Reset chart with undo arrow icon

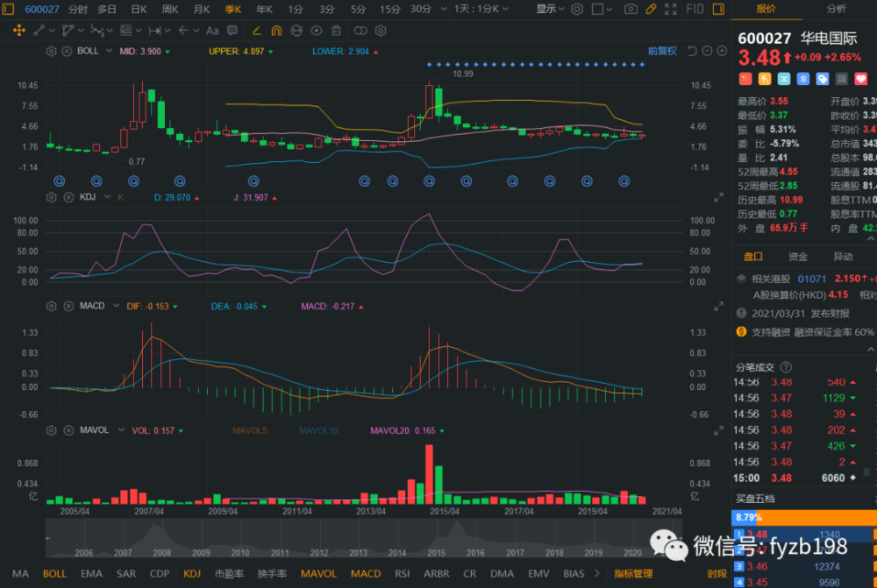point(692,52)
